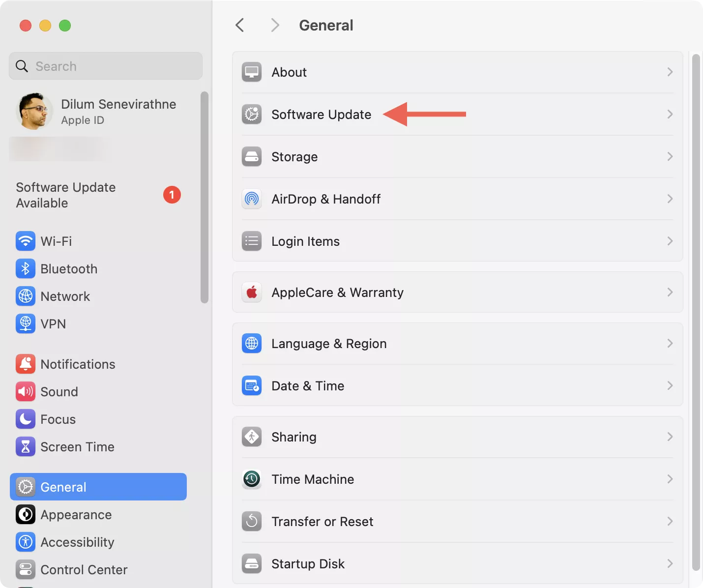The height and width of the screenshot is (588, 703).
Task: Go forward with the right arrow
Action: 275,25
